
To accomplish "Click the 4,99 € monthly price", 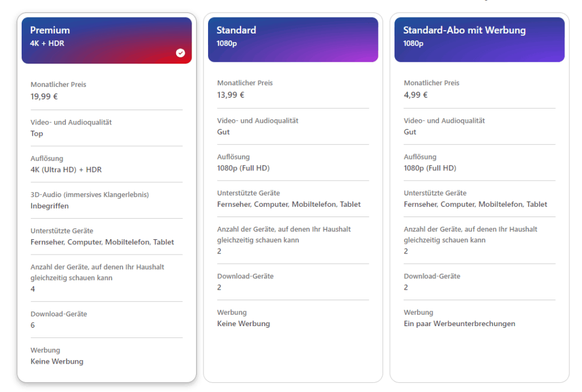I will tap(415, 95).
